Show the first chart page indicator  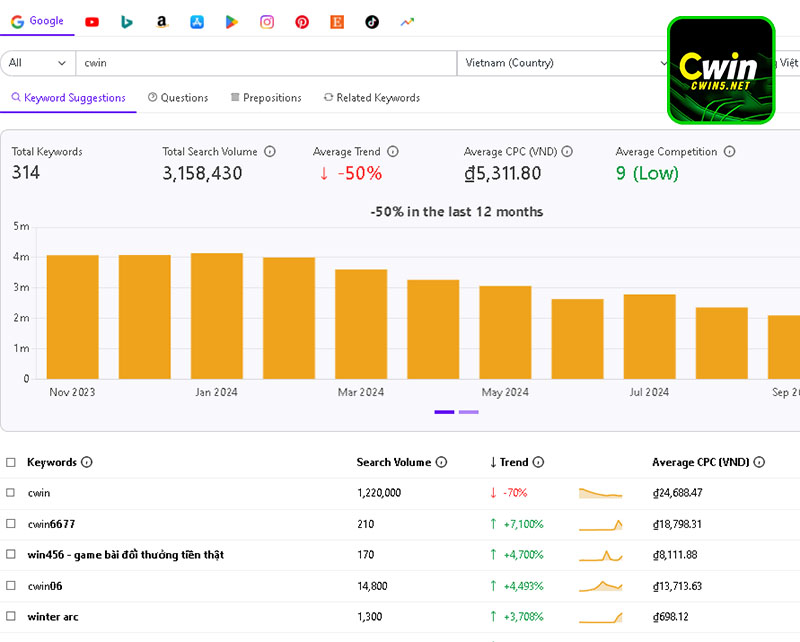[444, 412]
